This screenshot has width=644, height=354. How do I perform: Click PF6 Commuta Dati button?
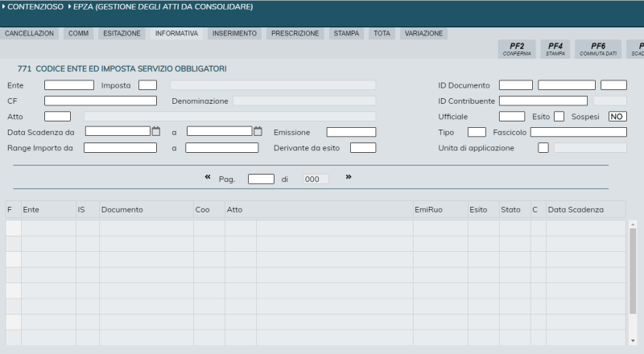pos(598,49)
